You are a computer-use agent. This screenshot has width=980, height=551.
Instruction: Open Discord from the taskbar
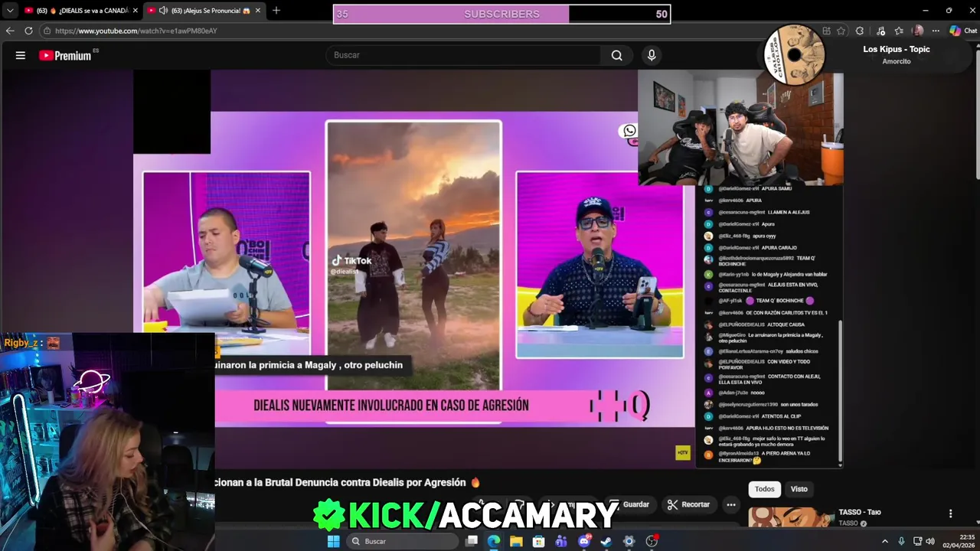tap(584, 541)
